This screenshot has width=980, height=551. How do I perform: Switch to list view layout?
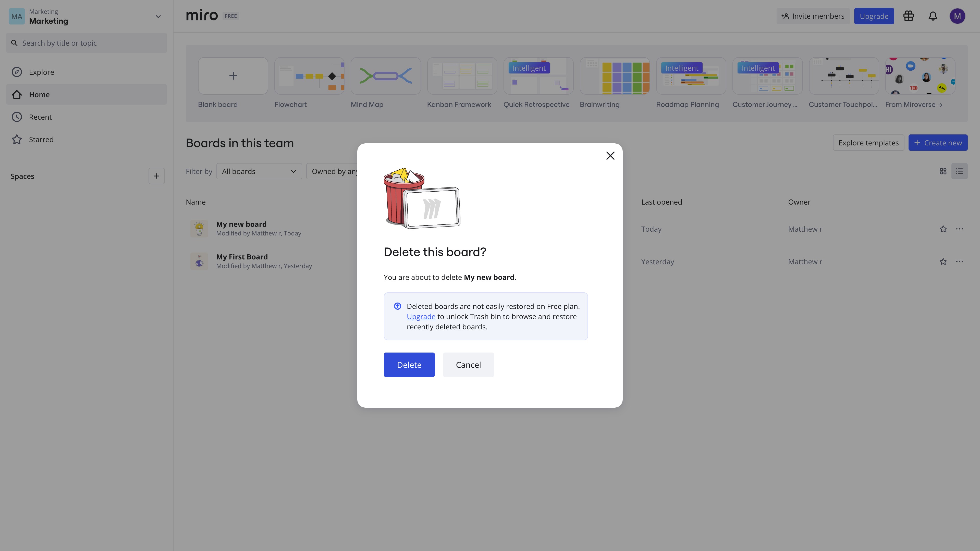[960, 171]
